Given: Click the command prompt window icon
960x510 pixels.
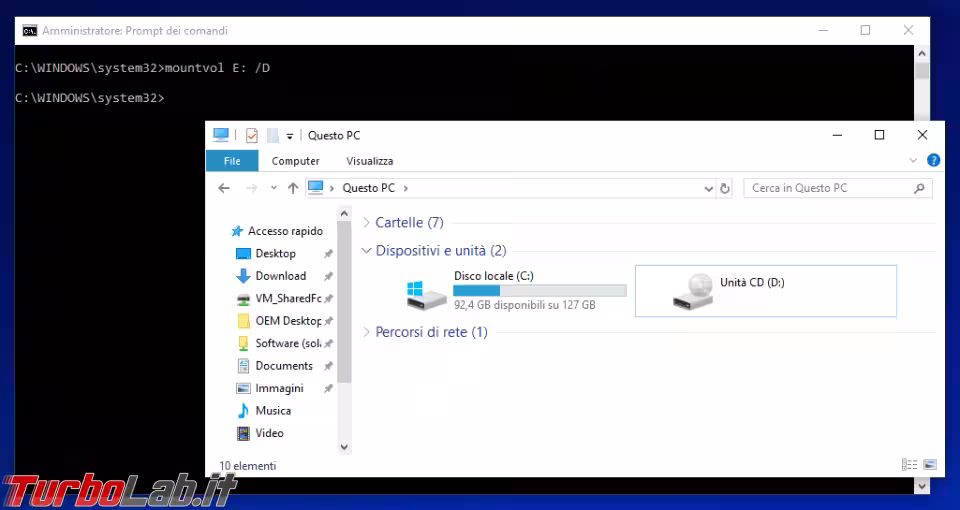Looking at the screenshot, I should [x=29, y=31].
